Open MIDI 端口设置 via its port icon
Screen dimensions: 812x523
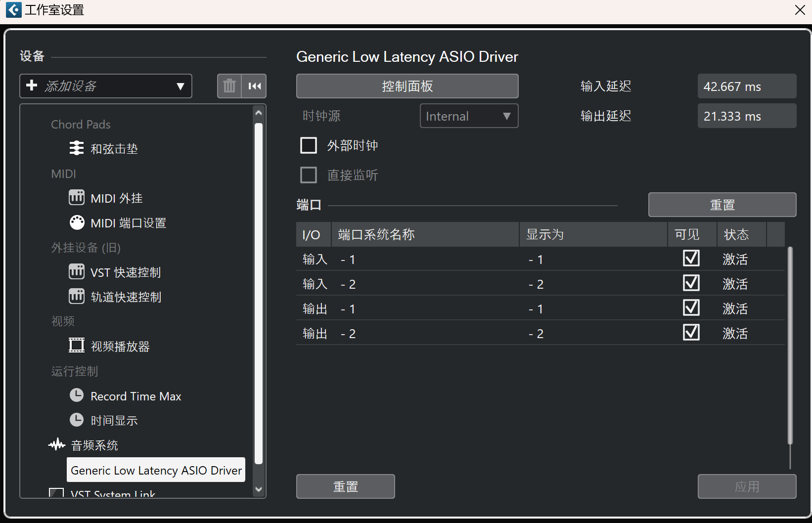click(x=77, y=222)
